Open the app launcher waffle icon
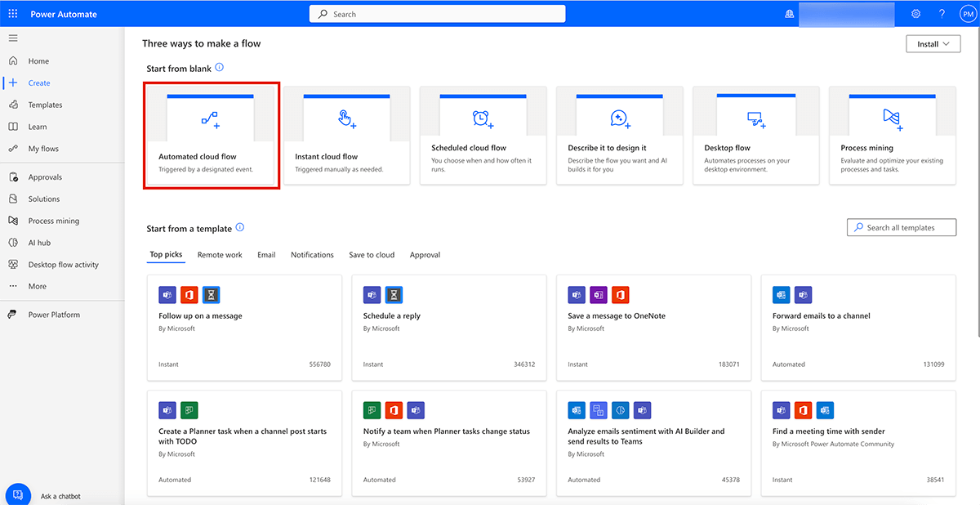Image resolution: width=980 pixels, height=505 pixels. tap(12, 14)
